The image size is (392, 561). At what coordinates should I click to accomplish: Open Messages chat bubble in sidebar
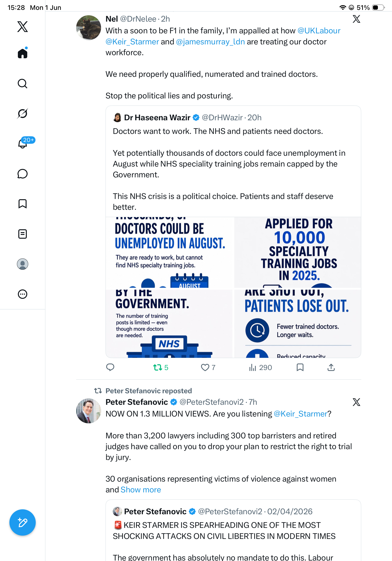23,174
